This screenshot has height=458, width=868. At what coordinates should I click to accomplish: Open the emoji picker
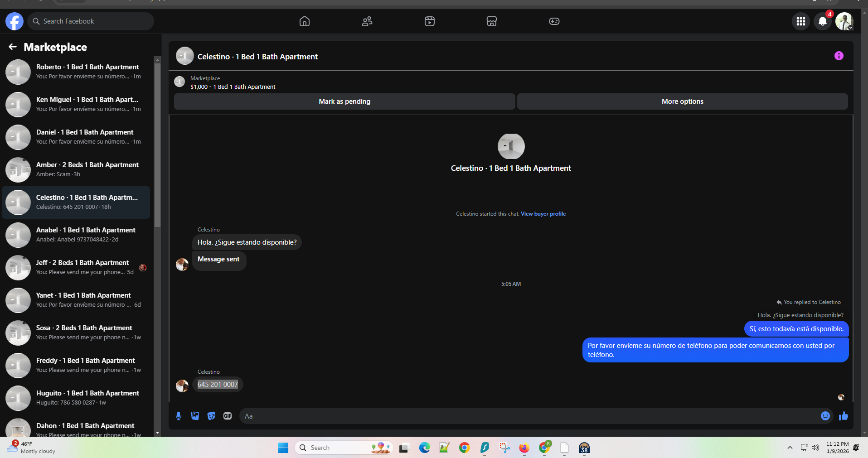(825, 416)
